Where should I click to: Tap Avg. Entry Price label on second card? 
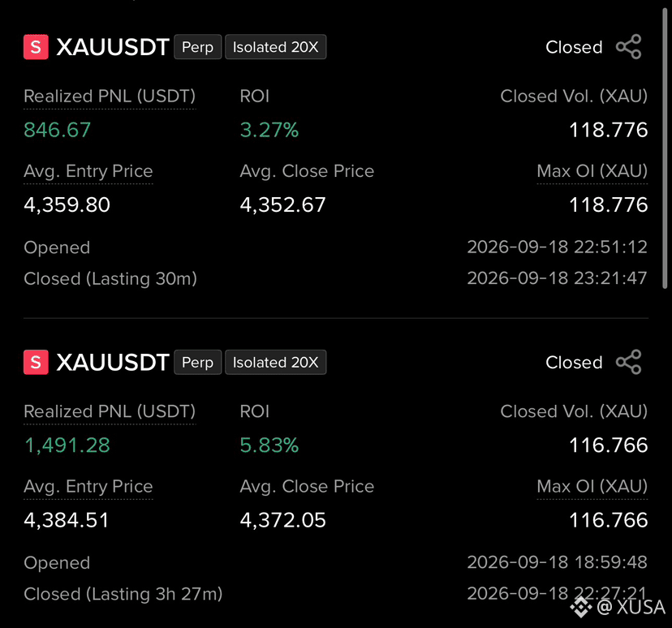[88, 487]
